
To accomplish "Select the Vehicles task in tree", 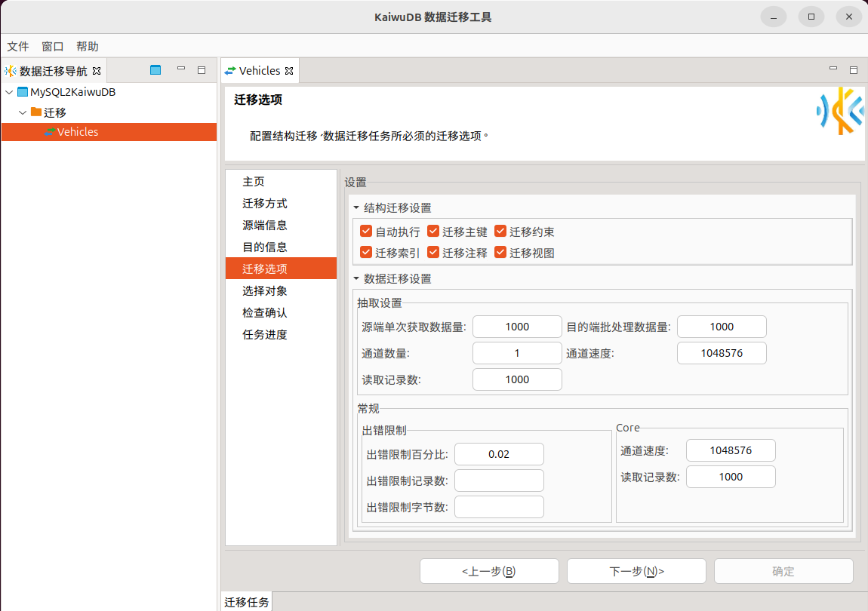I will point(109,132).
